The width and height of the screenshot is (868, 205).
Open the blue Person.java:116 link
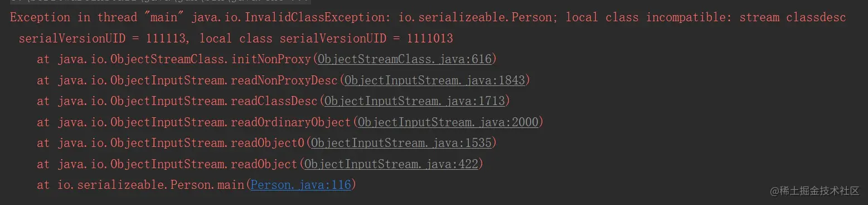point(301,185)
